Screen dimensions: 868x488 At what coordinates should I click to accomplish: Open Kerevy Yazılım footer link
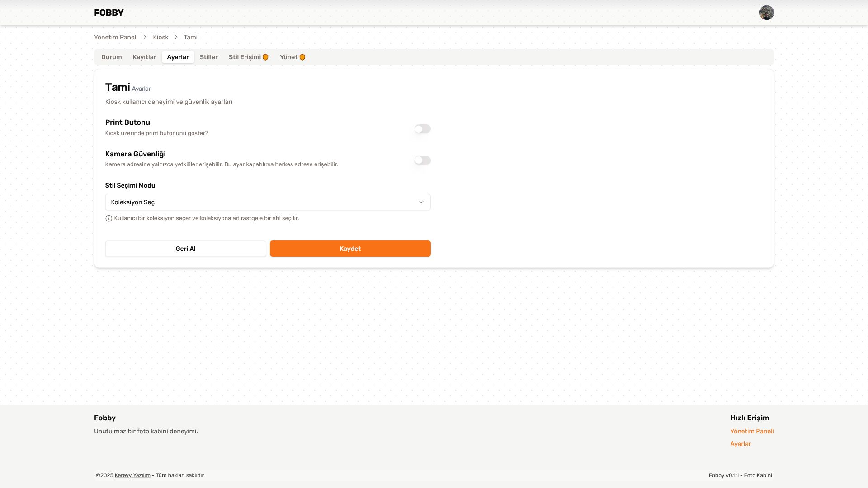(x=132, y=475)
